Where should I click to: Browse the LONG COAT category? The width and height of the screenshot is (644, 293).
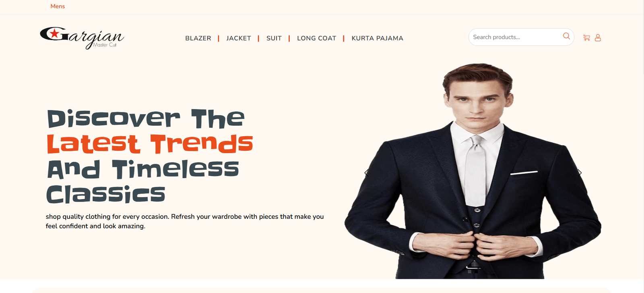[x=317, y=38]
